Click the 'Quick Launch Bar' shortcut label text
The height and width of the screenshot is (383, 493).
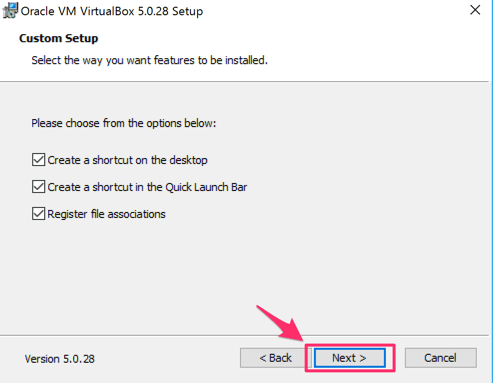pos(147,187)
